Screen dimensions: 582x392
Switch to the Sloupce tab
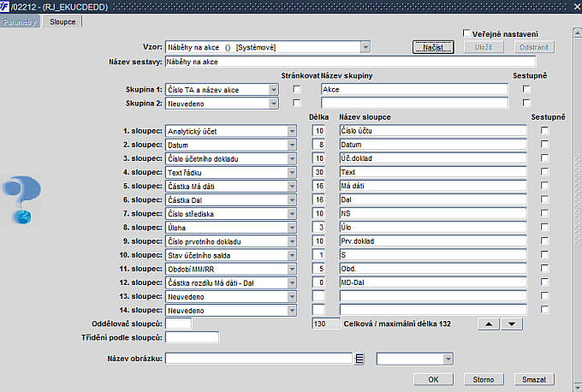62,22
